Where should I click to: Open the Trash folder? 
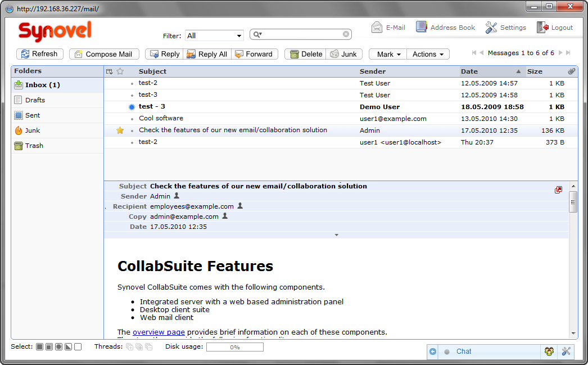[34, 146]
